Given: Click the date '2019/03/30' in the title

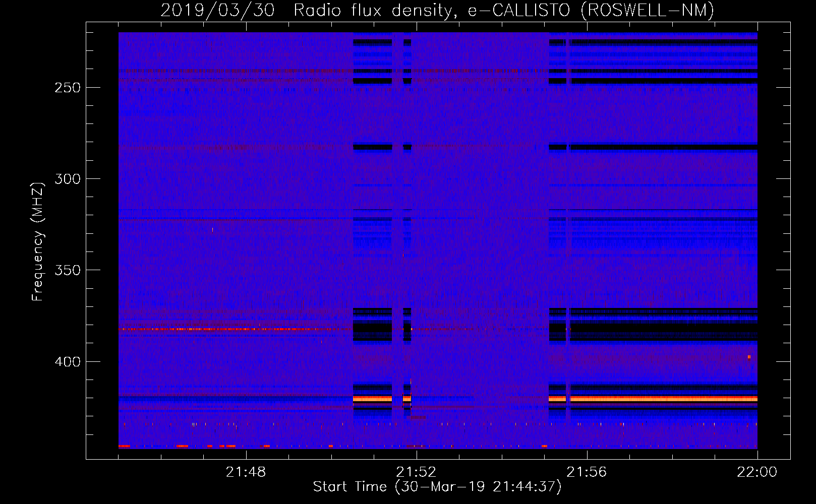Looking at the screenshot, I should coord(217,10).
